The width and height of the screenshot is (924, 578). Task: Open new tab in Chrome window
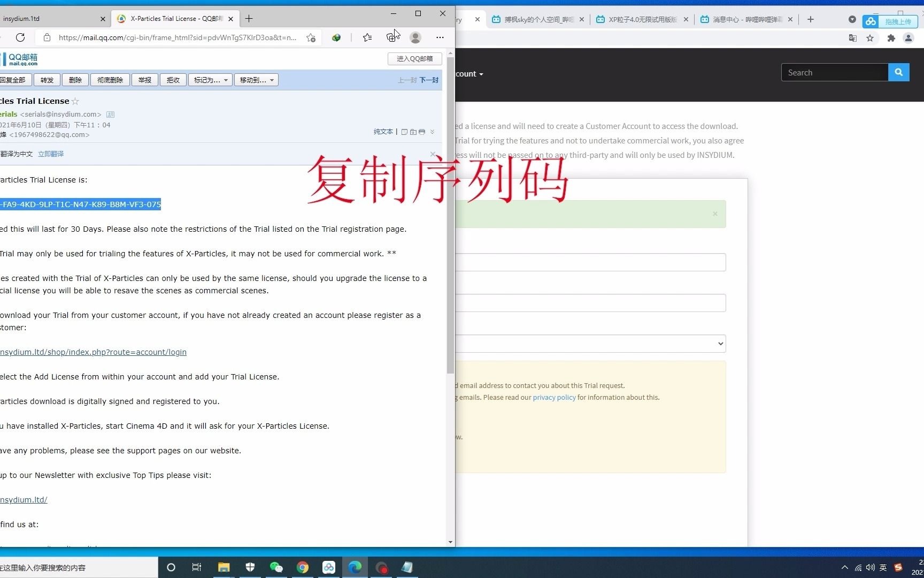pos(811,20)
